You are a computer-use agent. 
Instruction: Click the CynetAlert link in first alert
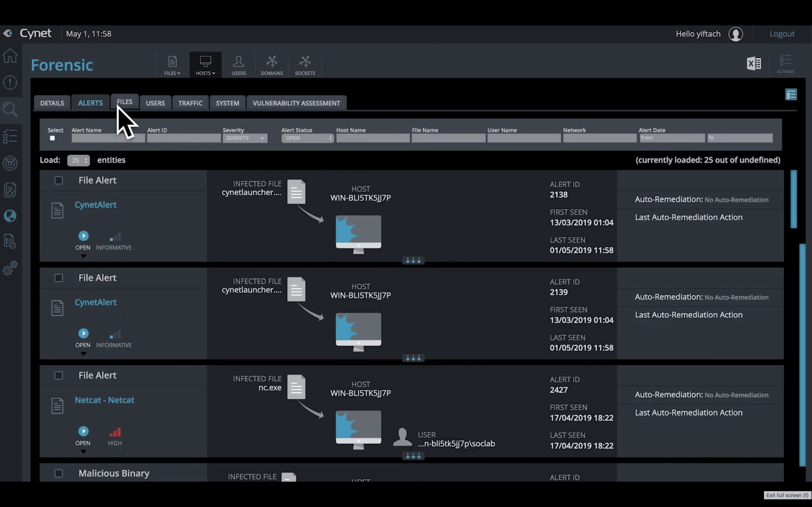[x=95, y=204]
